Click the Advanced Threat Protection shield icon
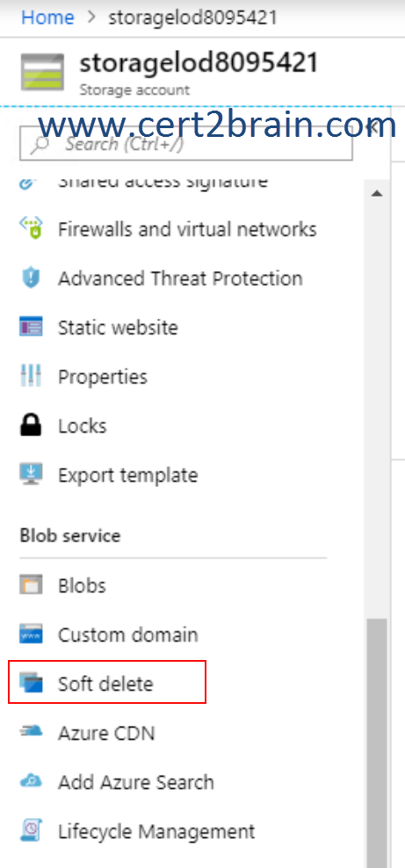This screenshot has height=868, width=405. (x=31, y=278)
